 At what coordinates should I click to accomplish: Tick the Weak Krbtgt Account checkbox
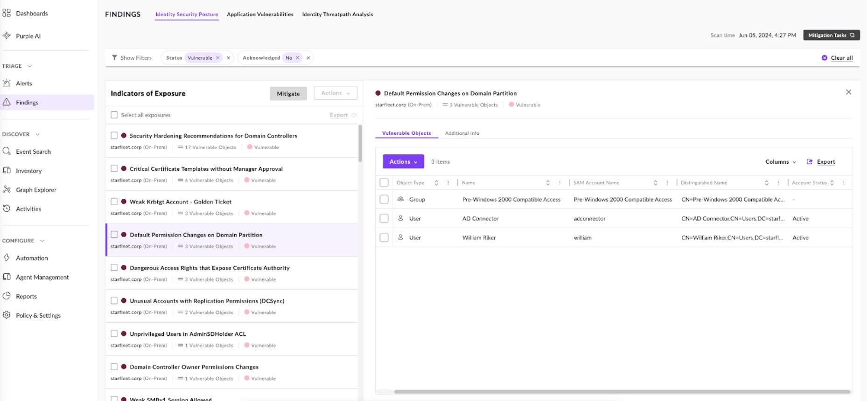tap(114, 201)
